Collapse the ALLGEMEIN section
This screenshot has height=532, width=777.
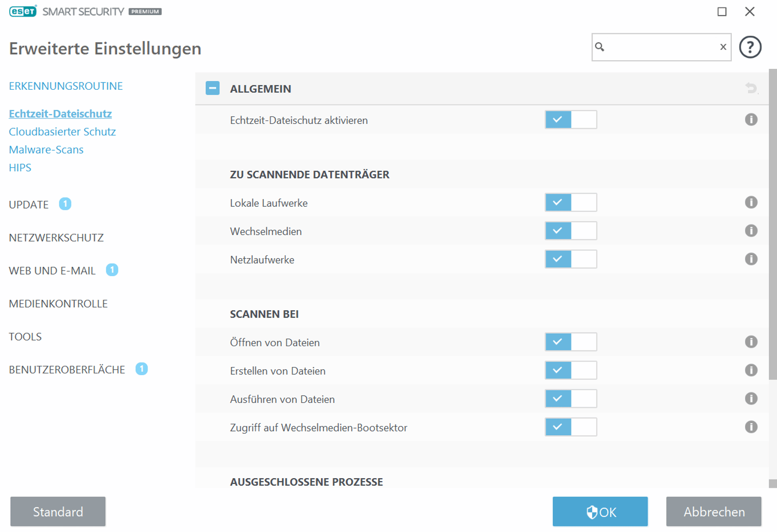(212, 88)
